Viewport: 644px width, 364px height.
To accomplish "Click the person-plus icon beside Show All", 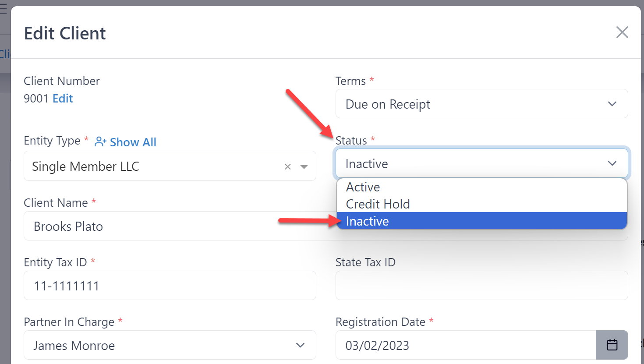I will click(101, 141).
